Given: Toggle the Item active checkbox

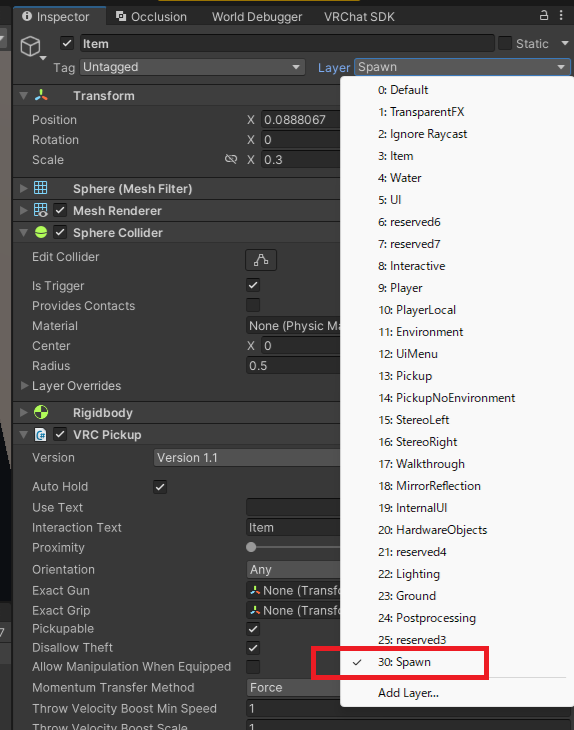Looking at the screenshot, I should [x=67, y=44].
